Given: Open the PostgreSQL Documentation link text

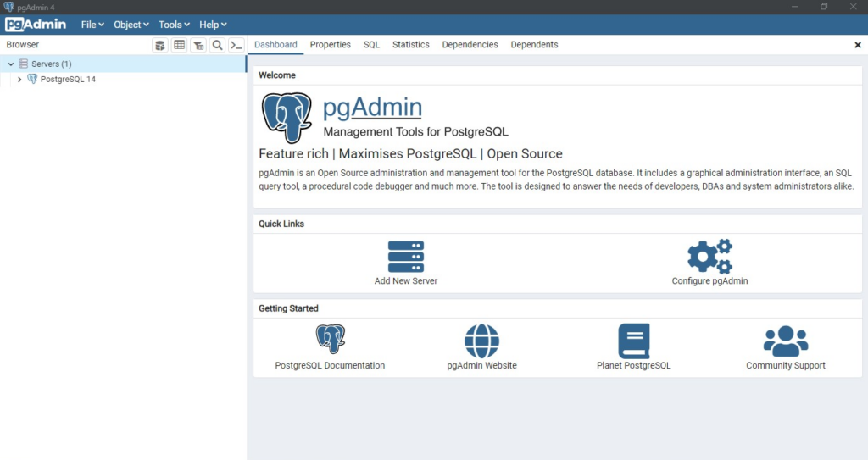Looking at the screenshot, I should [330, 365].
